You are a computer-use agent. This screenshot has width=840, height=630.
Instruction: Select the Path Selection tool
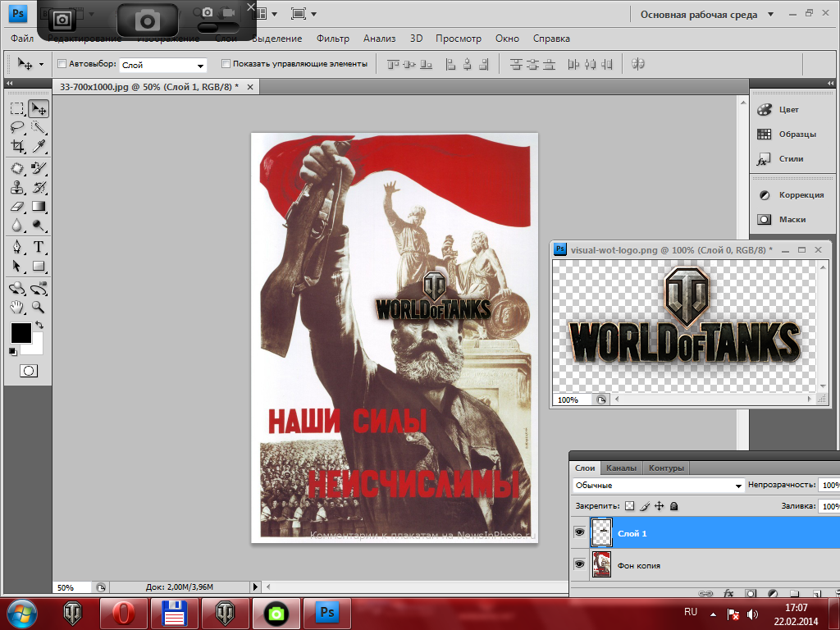[17, 266]
